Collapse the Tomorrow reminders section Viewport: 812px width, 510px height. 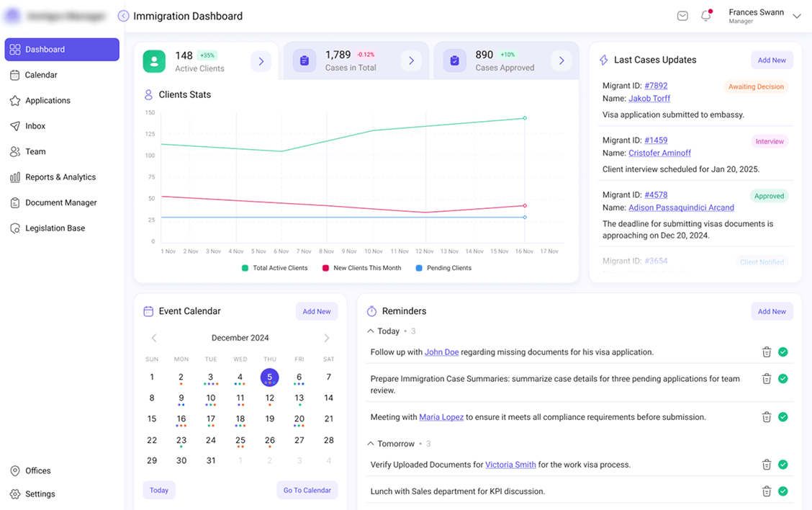pyautogui.click(x=371, y=444)
